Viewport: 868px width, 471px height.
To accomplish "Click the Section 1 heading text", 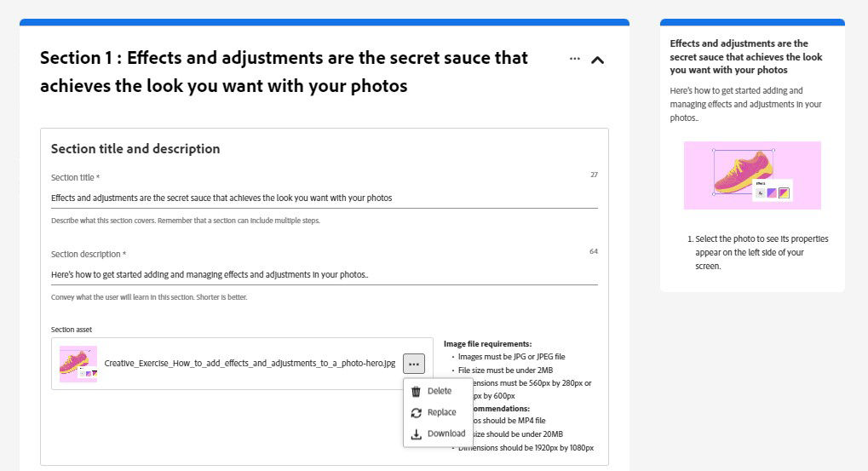I will coord(284,72).
